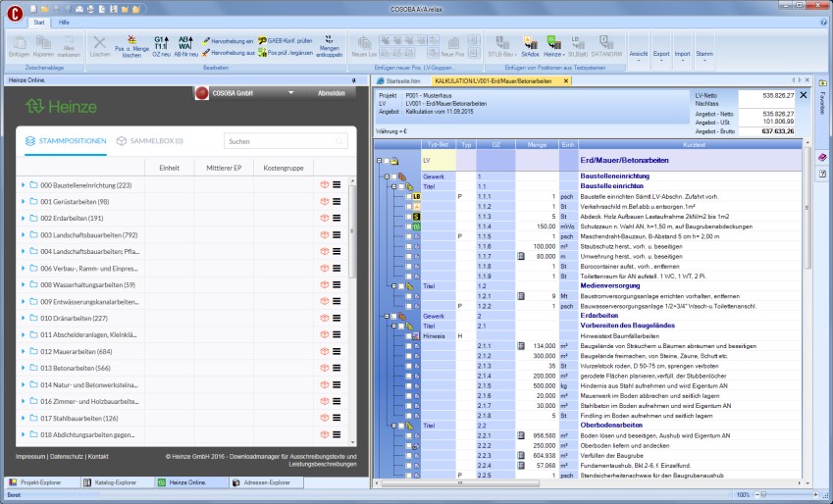
Task: Click the hamburger menu icon for 002 Erdarbeiten
Action: point(336,219)
